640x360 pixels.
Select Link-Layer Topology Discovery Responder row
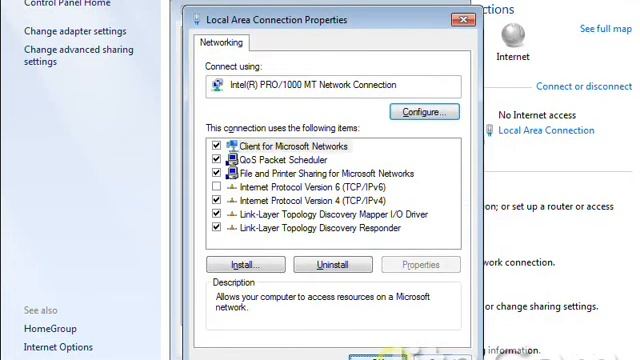(x=320, y=228)
